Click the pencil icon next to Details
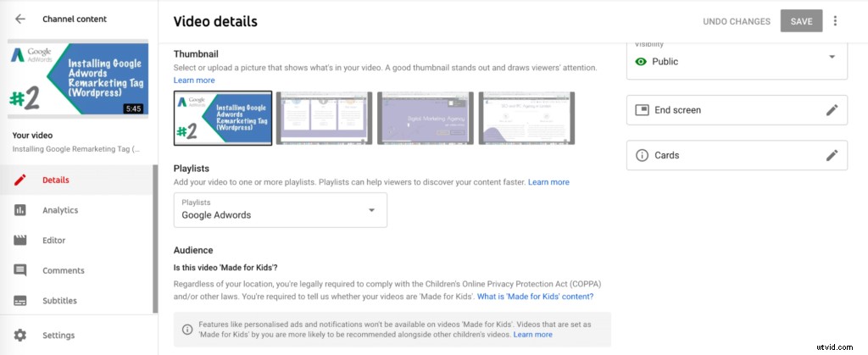The width and height of the screenshot is (868, 355). 20,180
